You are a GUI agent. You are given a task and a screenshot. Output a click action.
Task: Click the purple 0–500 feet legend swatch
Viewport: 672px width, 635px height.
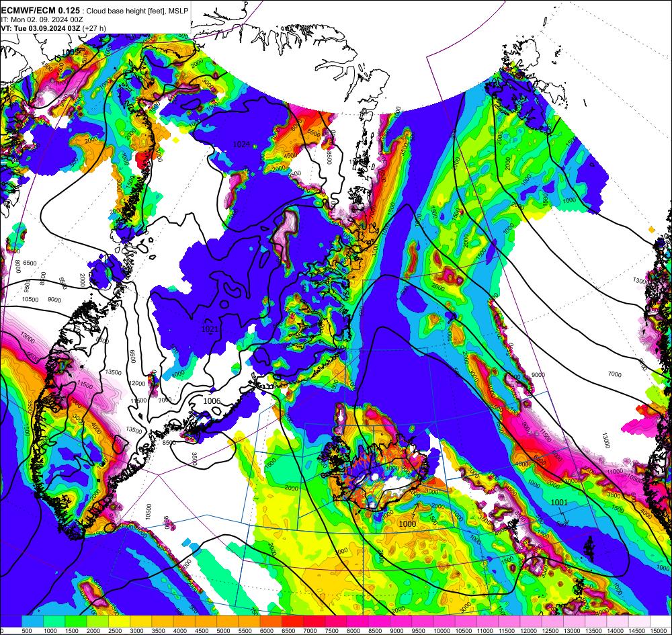pos(11,622)
